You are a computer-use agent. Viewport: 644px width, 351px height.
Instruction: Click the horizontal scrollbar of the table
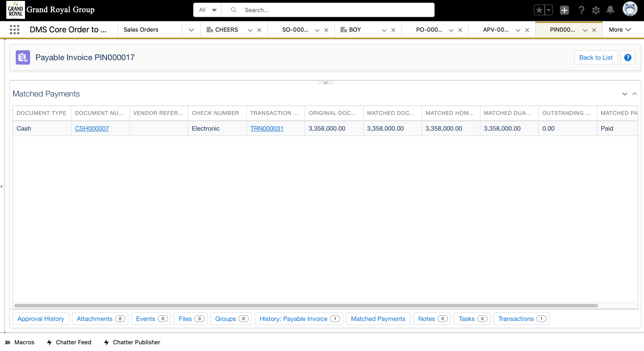click(x=306, y=305)
